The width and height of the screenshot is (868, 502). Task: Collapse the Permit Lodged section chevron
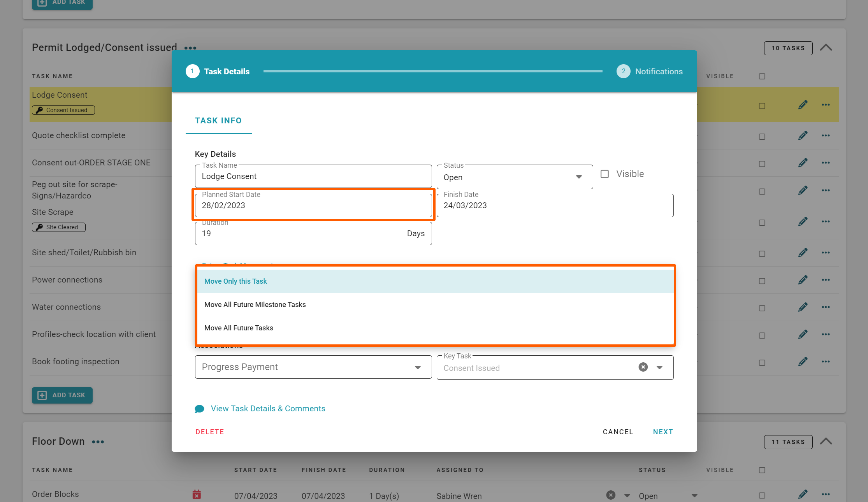[x=826, y=48]
